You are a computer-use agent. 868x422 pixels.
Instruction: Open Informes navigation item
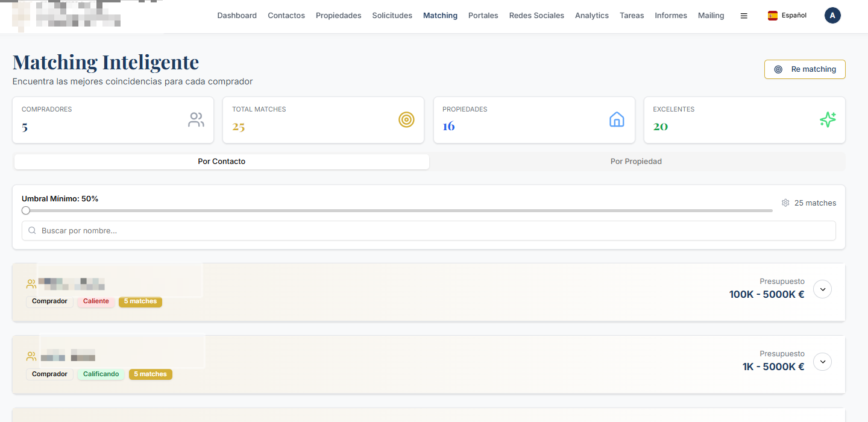pos(671,16)
